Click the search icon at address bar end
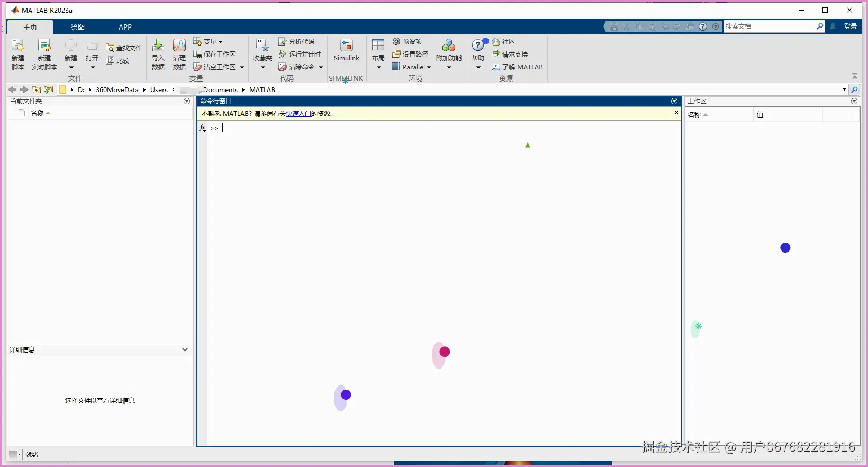868x467 pixels. click(854, 90)
